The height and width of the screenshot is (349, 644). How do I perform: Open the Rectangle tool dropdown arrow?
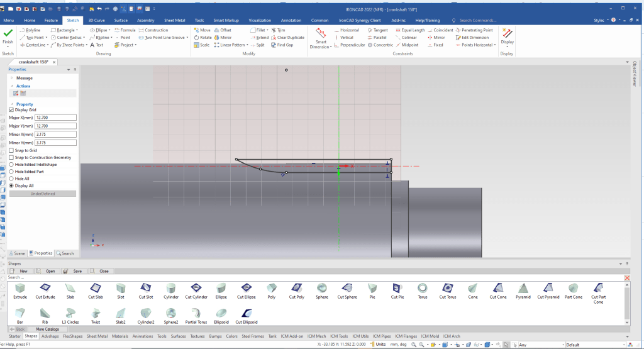click(77, 30)
